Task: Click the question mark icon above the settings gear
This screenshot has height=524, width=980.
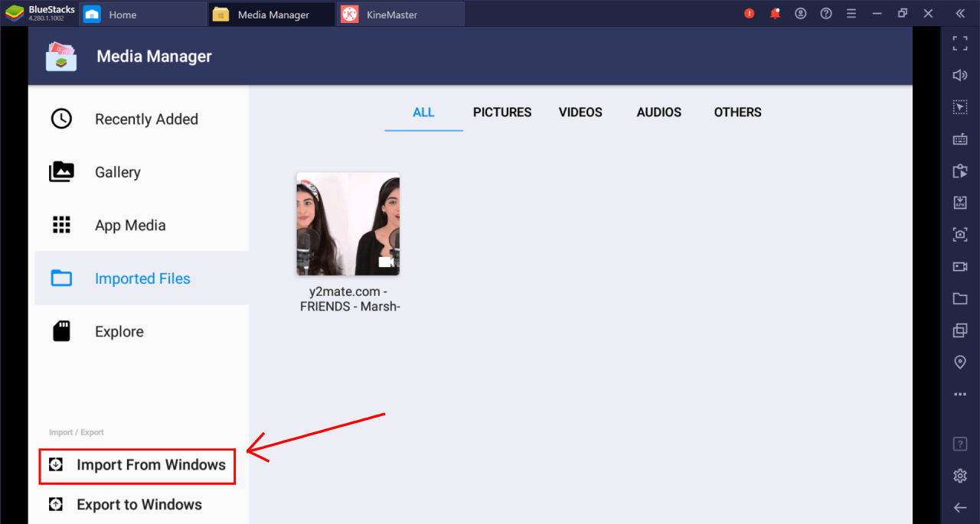Action: click(960, 444)
